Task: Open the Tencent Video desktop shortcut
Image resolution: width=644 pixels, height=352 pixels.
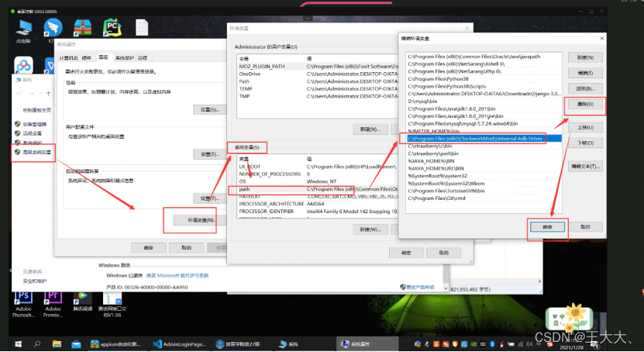Action: tap(83, 301)
